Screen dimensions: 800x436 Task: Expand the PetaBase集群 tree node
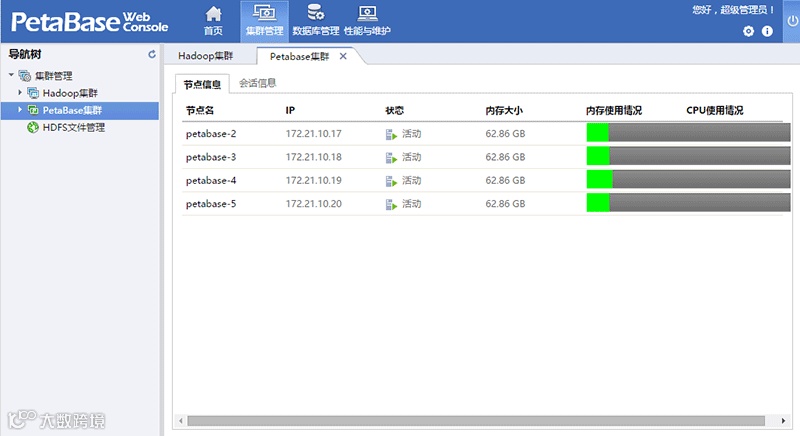20,110
